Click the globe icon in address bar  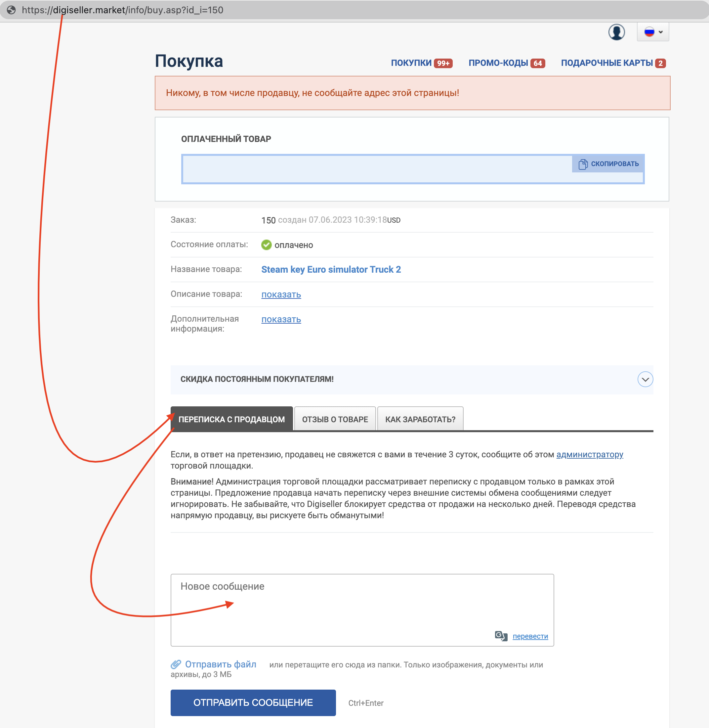[11, 10]
